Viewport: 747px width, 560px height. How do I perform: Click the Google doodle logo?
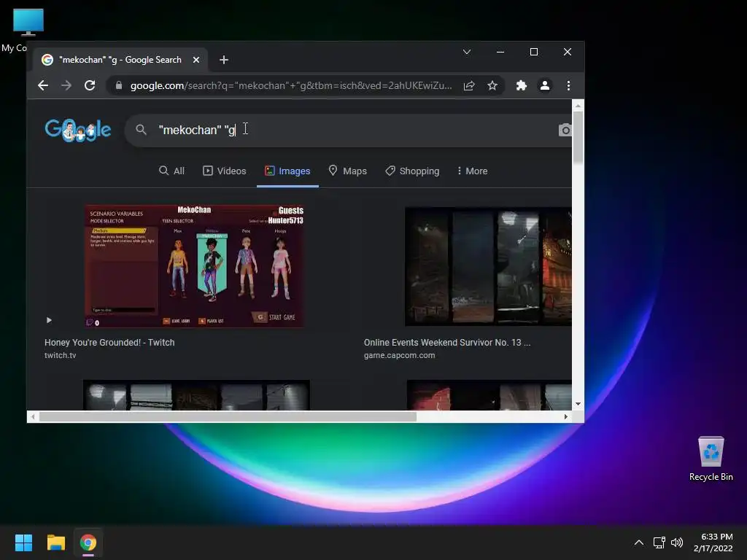78,130
